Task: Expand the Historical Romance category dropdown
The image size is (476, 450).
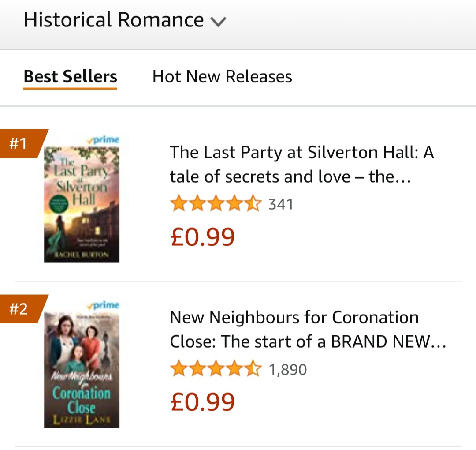Action: pyautogui.click(x=124, y=20)
